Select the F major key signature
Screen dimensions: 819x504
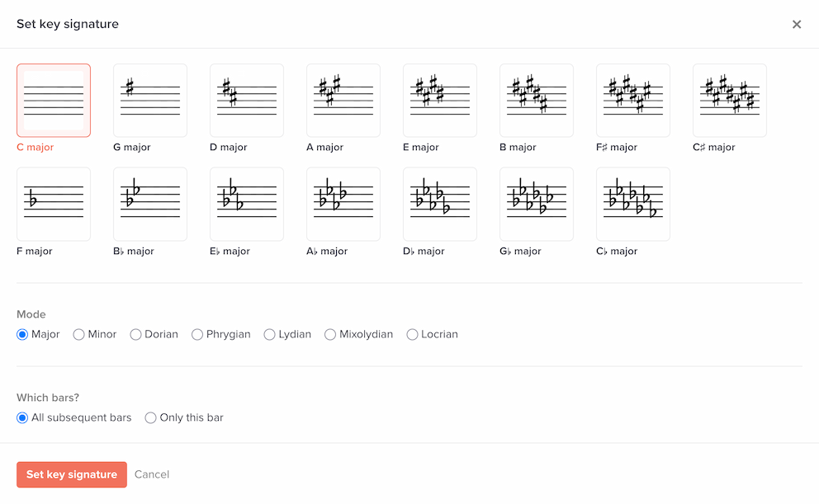(54, 205)
